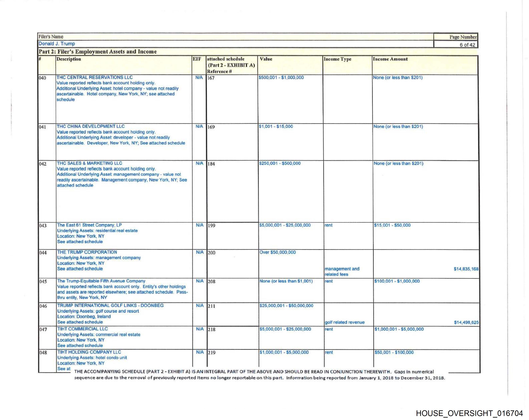Click the Donald J. Trump filer name
The width and height of the screenshot is (529, 420).
[x=57, y=44]
